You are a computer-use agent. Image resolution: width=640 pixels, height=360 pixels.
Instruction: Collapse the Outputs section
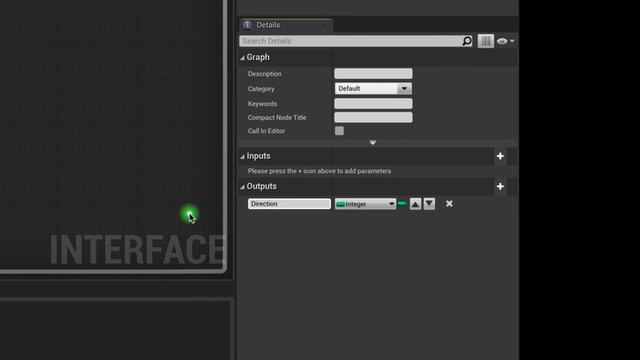[x=242, y=187]
